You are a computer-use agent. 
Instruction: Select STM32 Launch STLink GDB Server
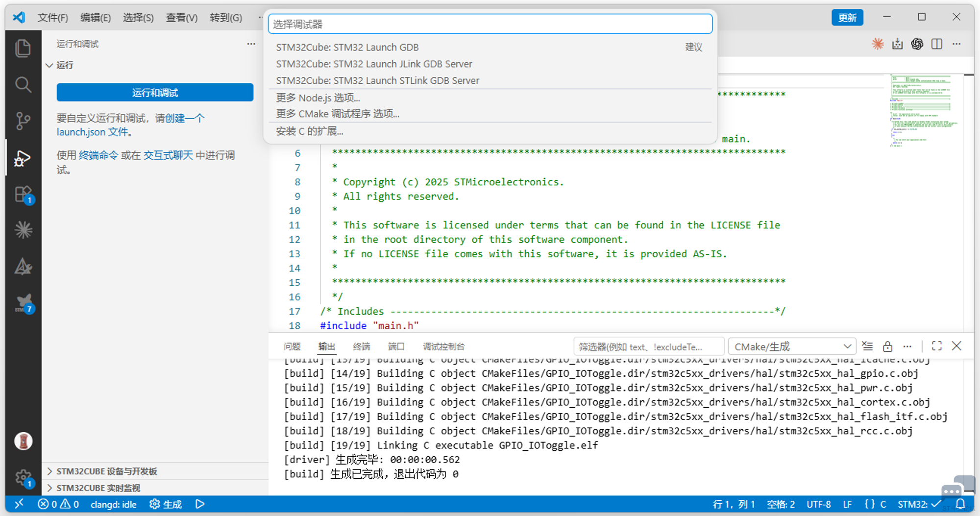tap(490, 80)
